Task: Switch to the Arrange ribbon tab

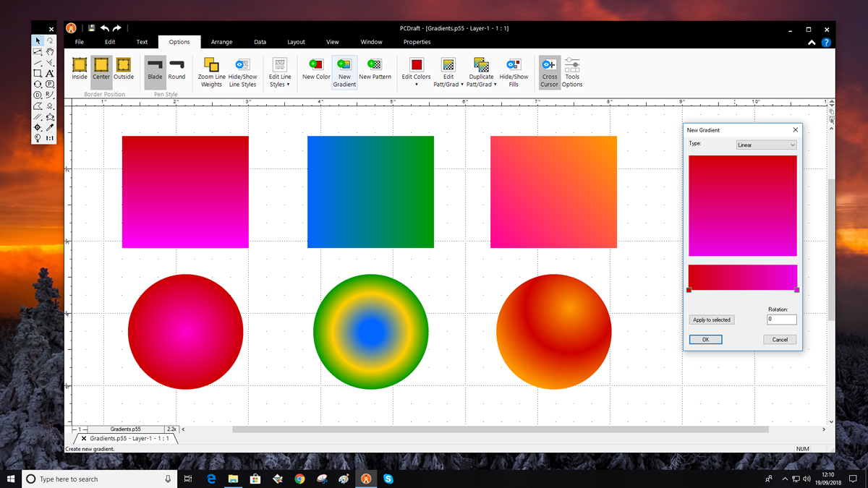Action: (221, 42)
